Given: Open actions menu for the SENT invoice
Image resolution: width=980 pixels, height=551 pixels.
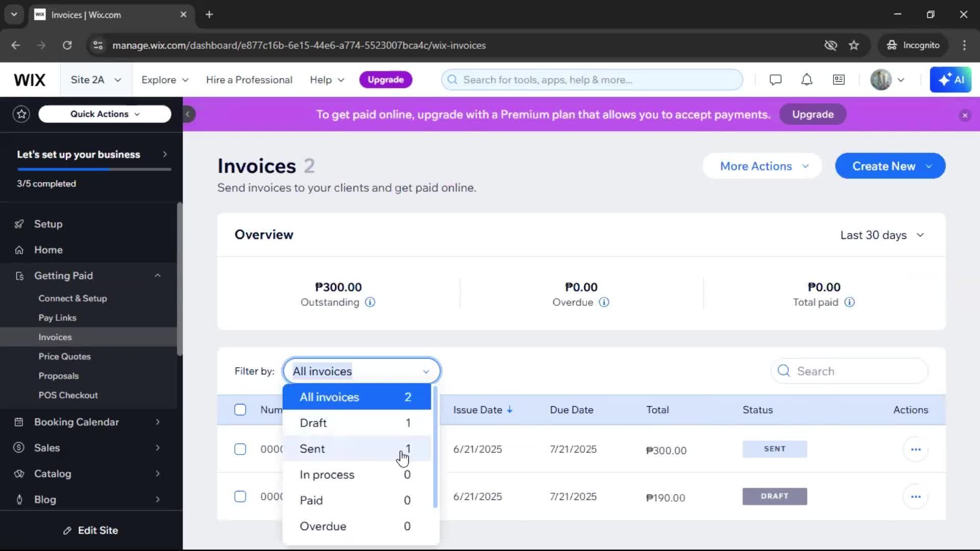Looking at the screenshot, I should 916,449.
